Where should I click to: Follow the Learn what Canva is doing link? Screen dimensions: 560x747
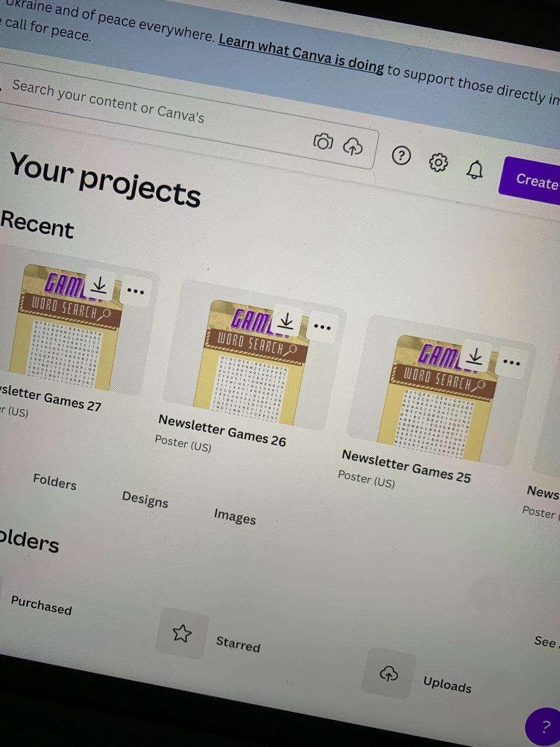click(301, 53)
